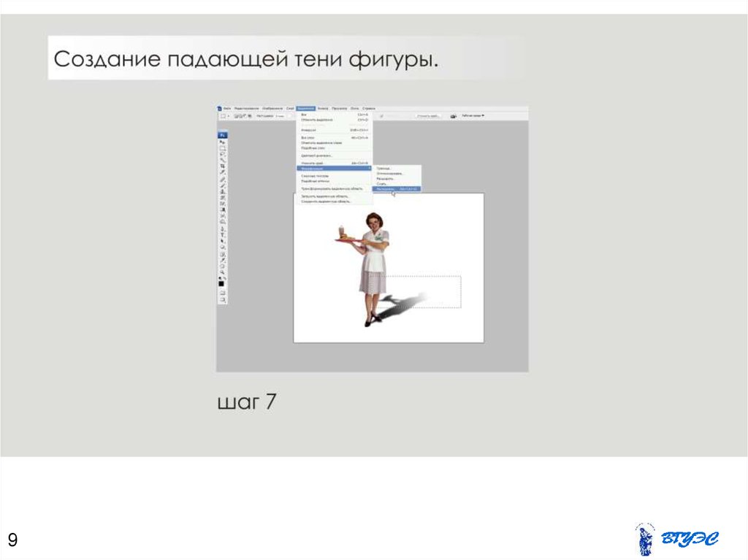Open the Редактирование menu
This screenshot has width=748, height=560.
[247, 108]
